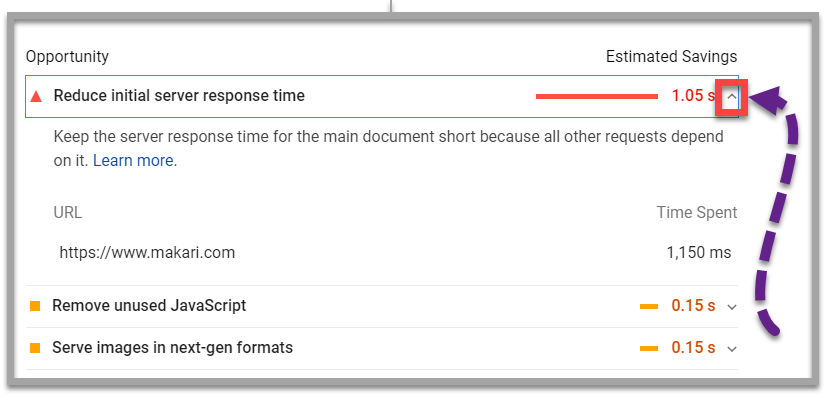Viewport: 836px width, 402px height.
Task: Click the URL column header
Action: coord(68,212)
